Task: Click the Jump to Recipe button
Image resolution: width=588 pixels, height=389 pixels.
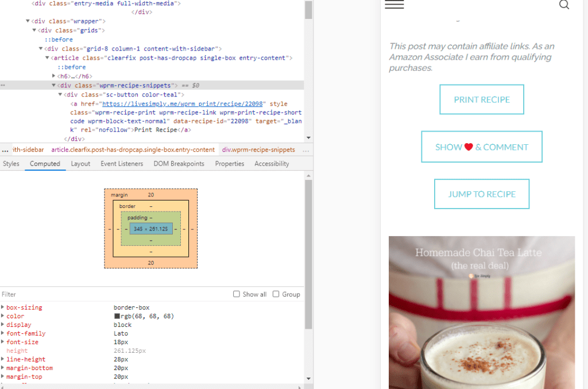Action: [482, 194]
